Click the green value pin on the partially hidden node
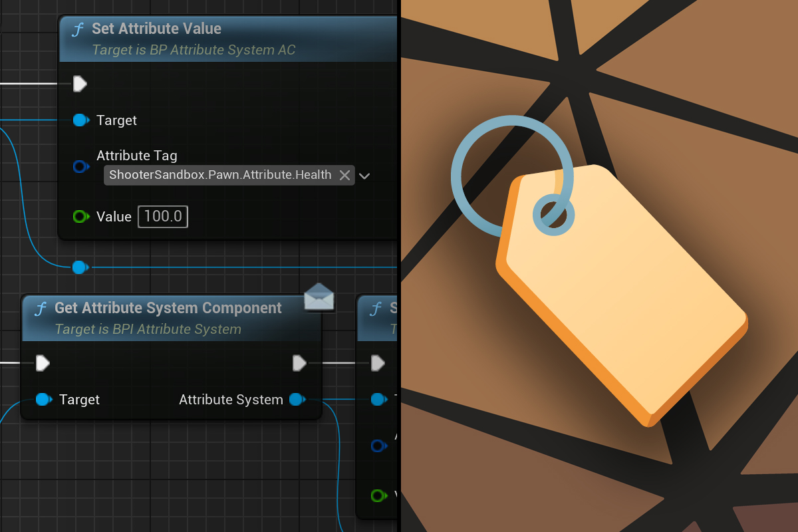The width and height of the screenshot is (798, 532). (x=378, y=495)
